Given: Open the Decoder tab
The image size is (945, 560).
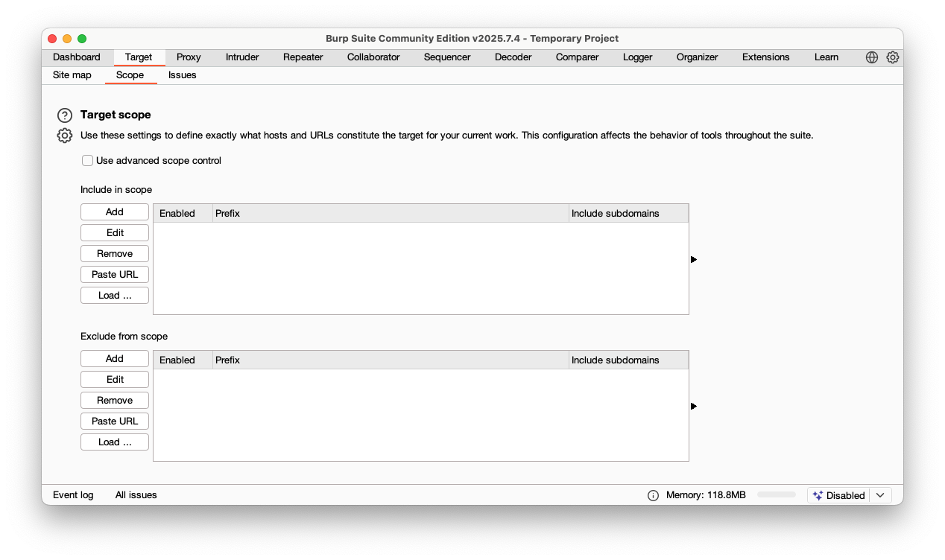Looking at the screenshot, I should pyautogui.click(x=513, y=57).
